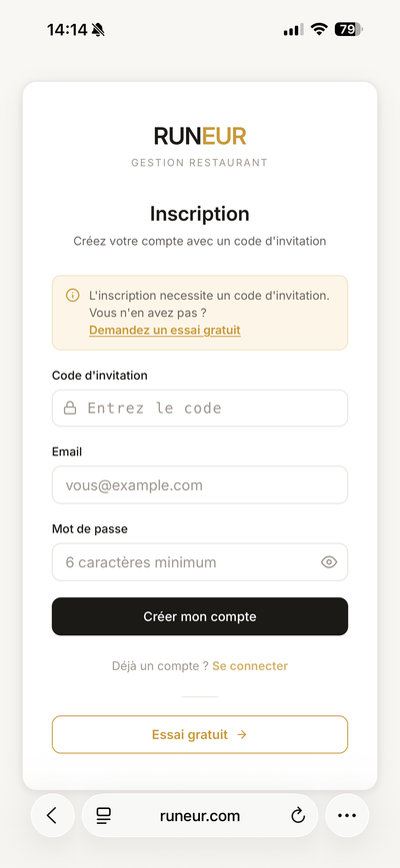Viewport: 400px width, 868px height.
Task: Open the page options icon beside URL
Action: (x=103, y=815)
